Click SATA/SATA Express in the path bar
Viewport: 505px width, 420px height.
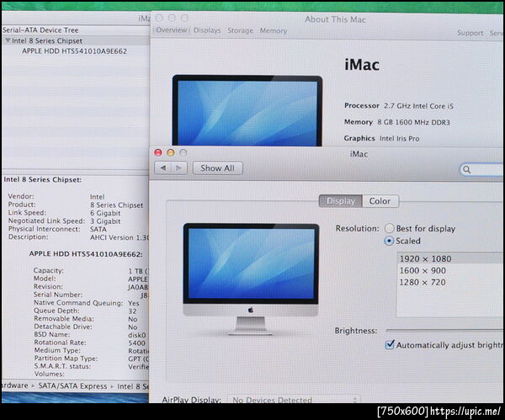72,385
